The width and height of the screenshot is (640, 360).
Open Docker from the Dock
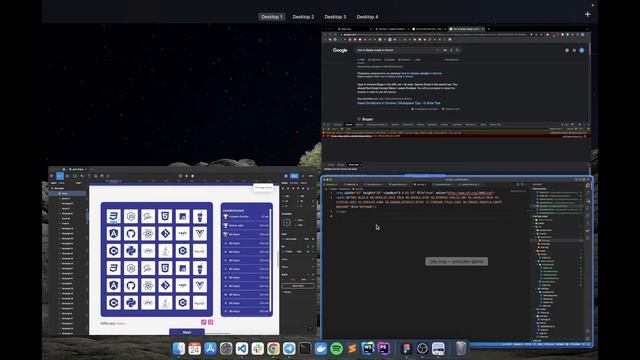tap(321, 349)
